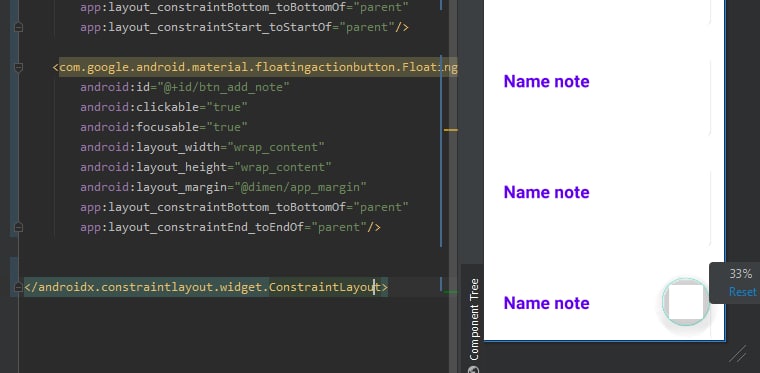Click the 33% zoom level text

pos(741,274)
